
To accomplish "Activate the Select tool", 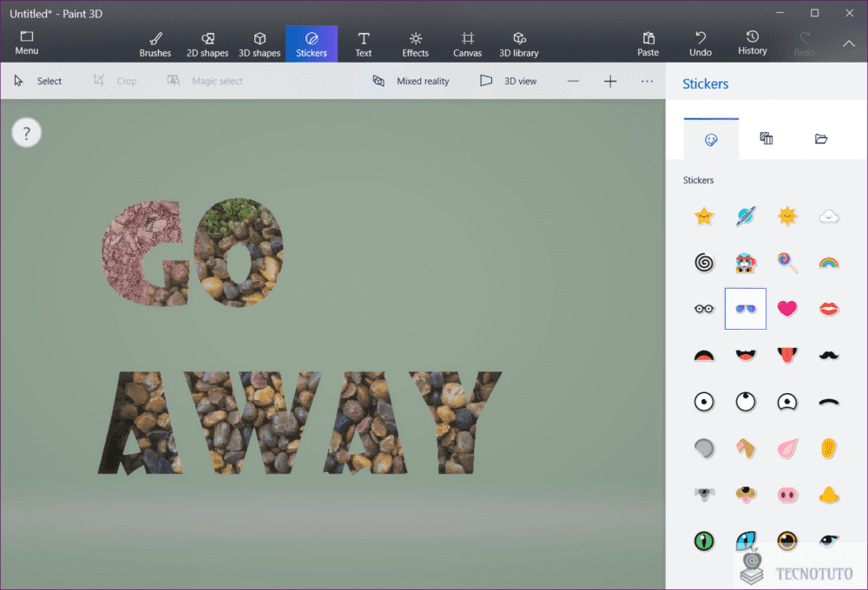I will click(37, 81).
